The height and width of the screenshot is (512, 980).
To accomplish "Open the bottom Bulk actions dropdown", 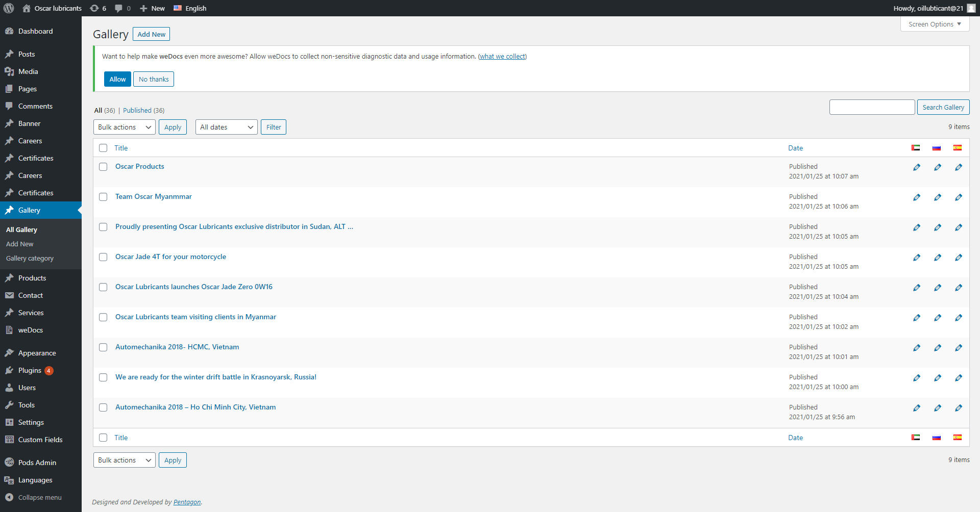I will [125, 460].
